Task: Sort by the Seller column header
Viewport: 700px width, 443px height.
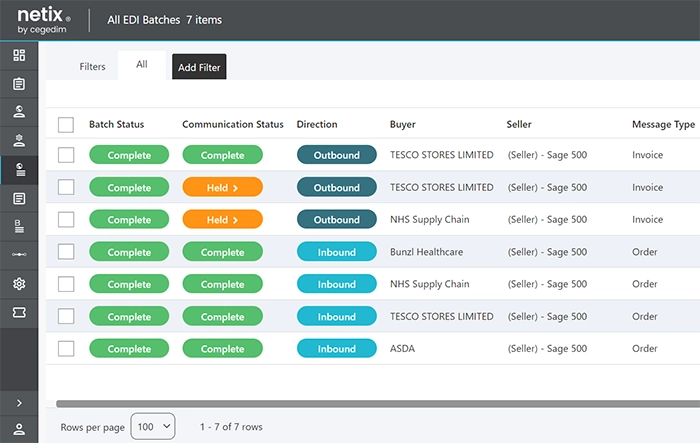Action: 519,124
